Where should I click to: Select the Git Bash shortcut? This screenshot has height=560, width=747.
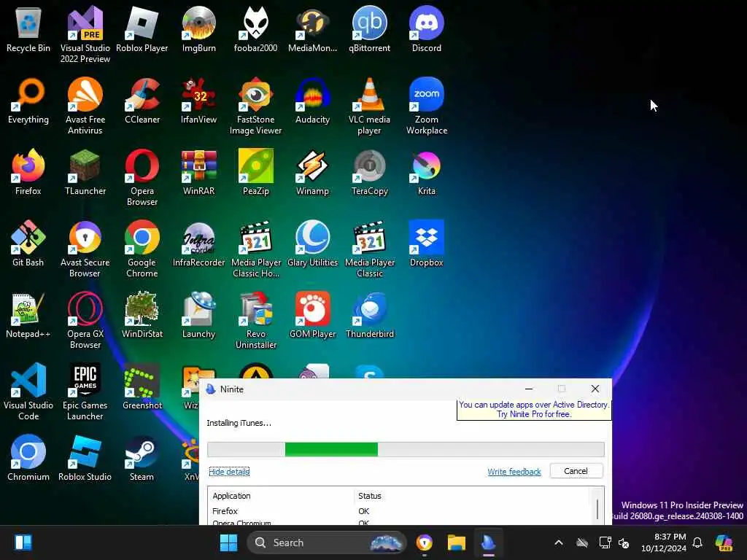pos(28,244)
